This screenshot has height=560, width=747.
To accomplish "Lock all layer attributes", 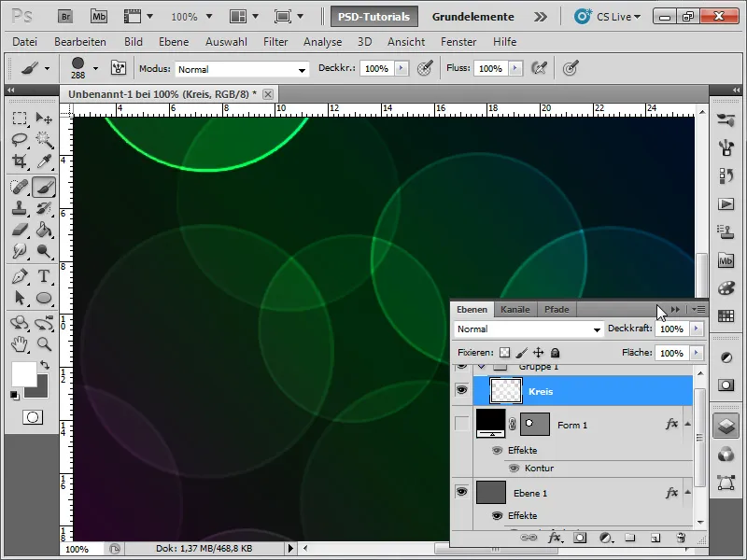I will pyautogui.click(x=555, y=353).
